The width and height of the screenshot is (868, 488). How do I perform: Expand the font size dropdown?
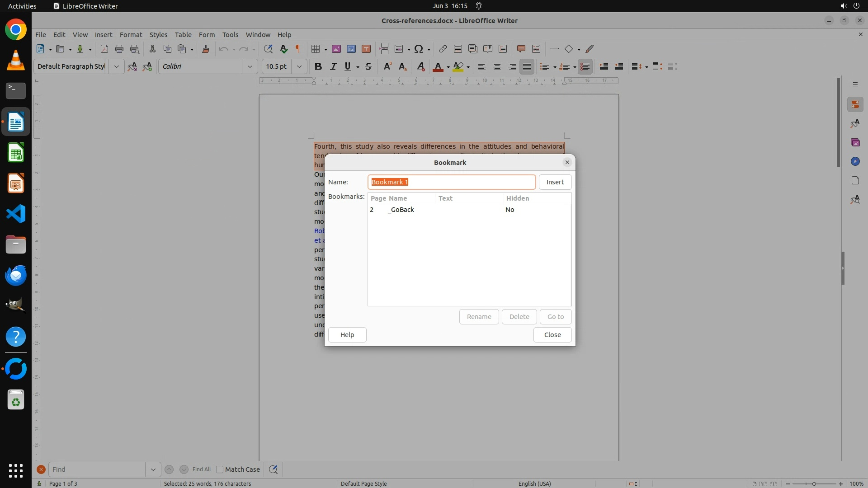click(299, 66)
